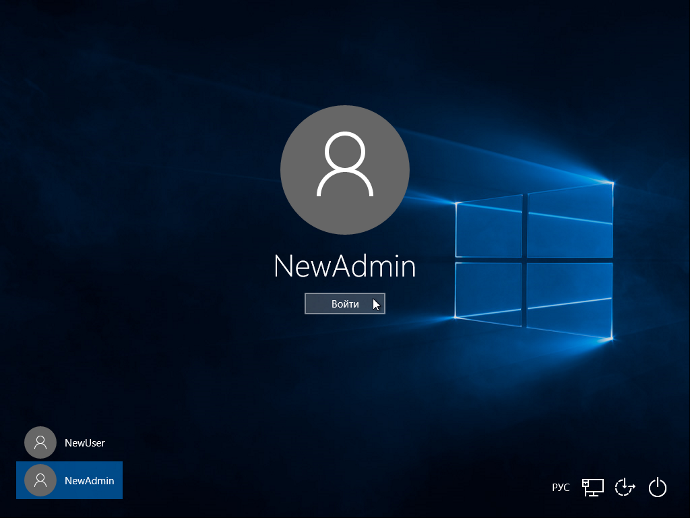690x518 pixels.
Task: Show shutdown and restart options
Action: 657,487
